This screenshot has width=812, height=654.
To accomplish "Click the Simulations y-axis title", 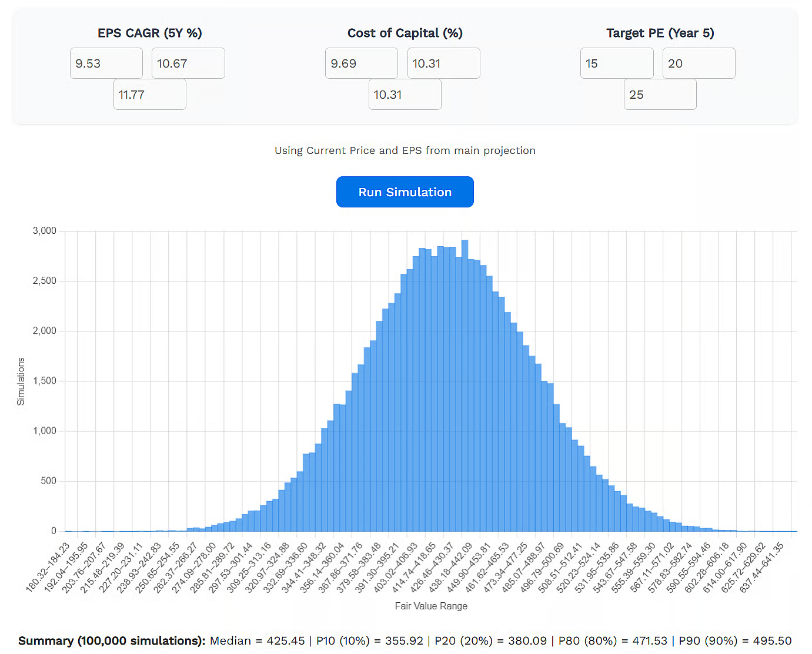I will click(21, 381).
